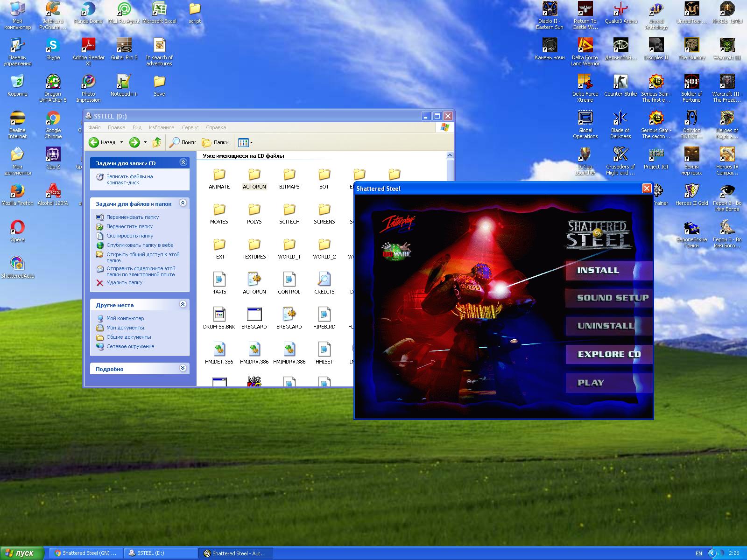This screenshot has width=747, height=560.
Task: Open the Forward history dropdown arrow
Action: [145, 142]
